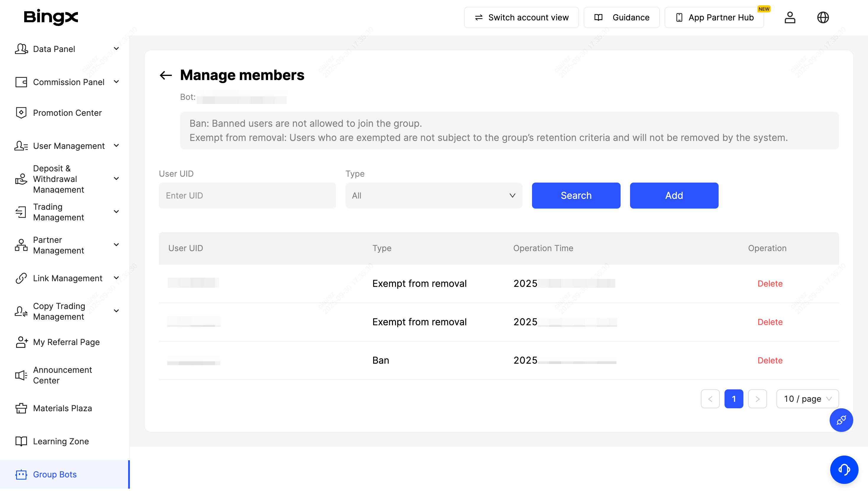This screenshot has height=491, width=868.
Task: Click the Add button
Action: pos(673,196)
